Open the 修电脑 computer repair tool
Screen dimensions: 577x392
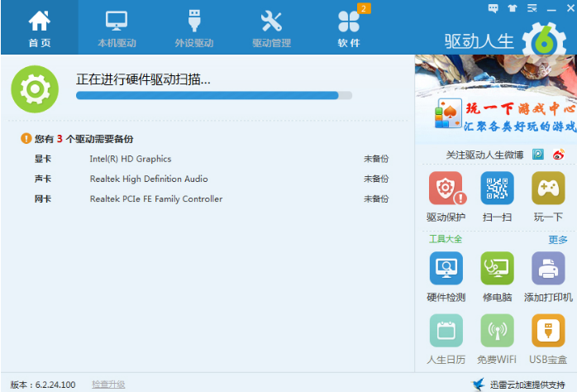(x=497, y=270)
